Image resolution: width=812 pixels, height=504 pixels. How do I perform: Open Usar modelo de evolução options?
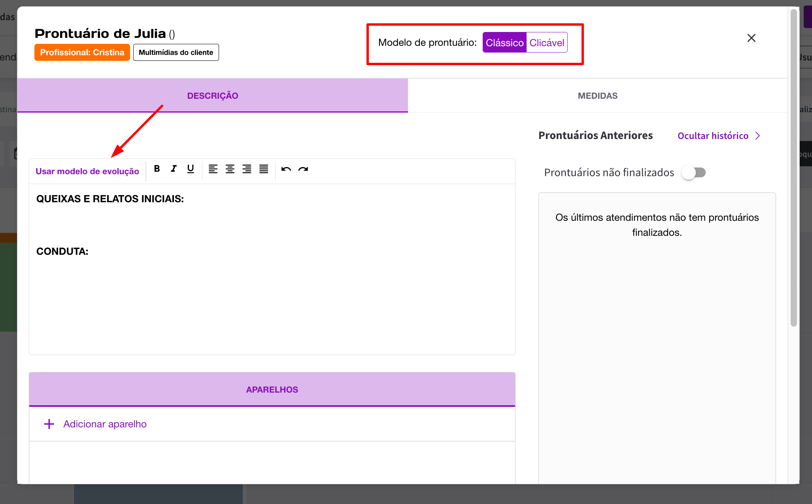pos(87,171)
